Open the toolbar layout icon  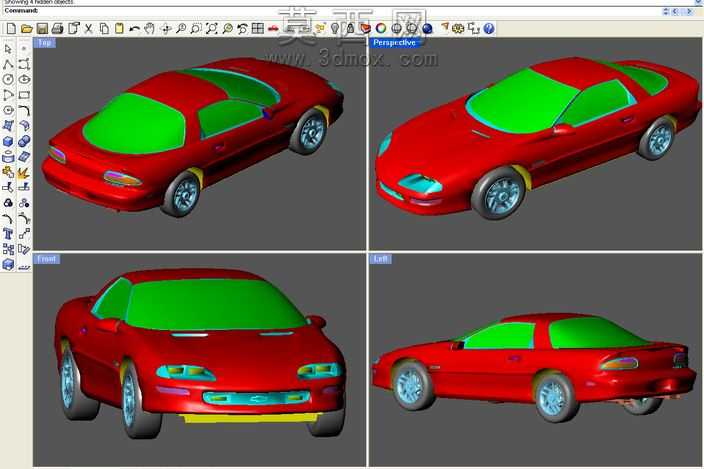click(474, 29)
